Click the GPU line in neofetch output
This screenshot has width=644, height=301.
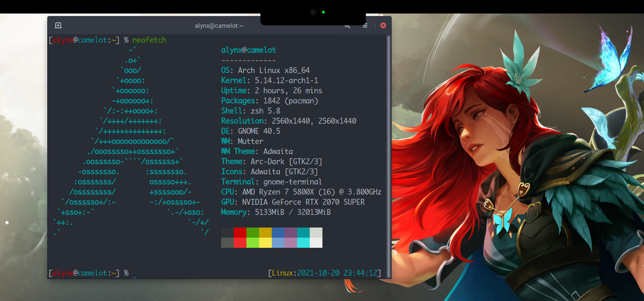point(293,202)
